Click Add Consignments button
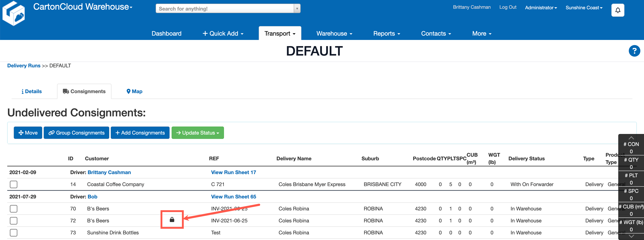The image size is (644, 240). click(x=140, y=133)
